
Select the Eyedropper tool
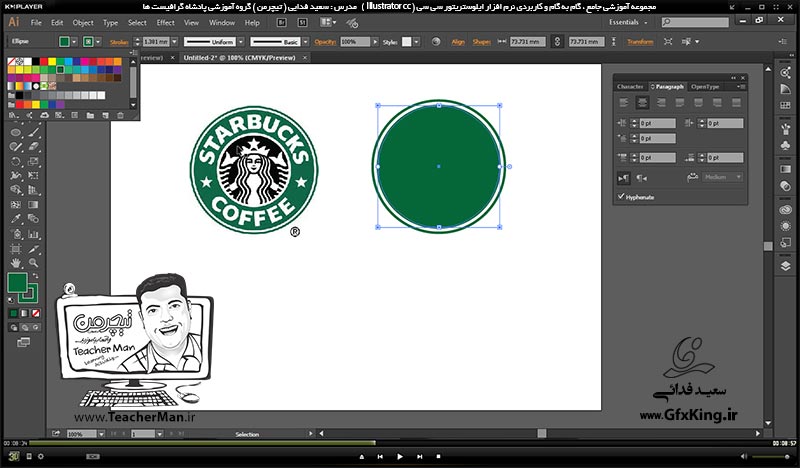16,219
